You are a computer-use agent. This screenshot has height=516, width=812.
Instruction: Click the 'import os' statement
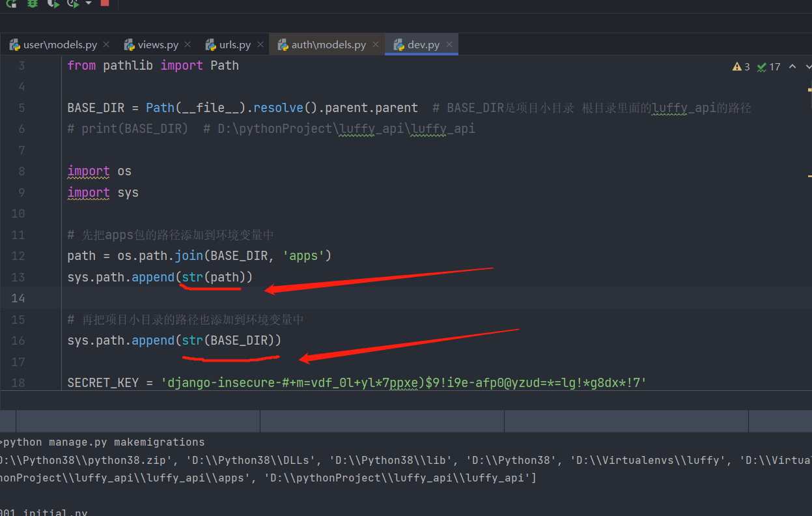coord(99,171)
